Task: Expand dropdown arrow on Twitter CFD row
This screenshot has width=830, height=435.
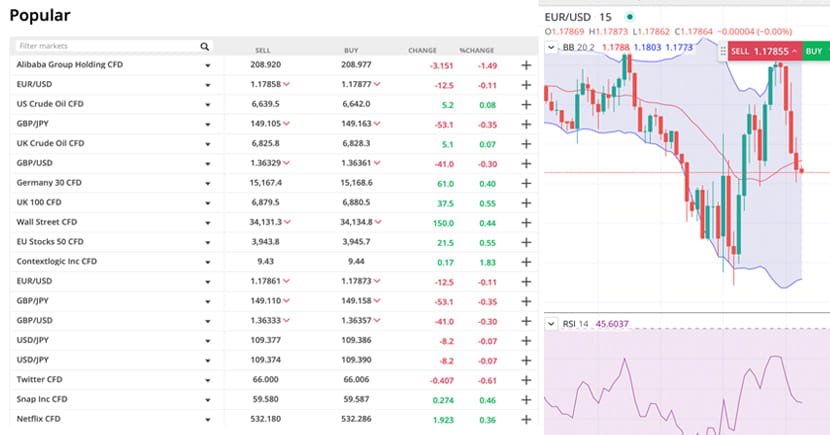Action: (208, 380)
